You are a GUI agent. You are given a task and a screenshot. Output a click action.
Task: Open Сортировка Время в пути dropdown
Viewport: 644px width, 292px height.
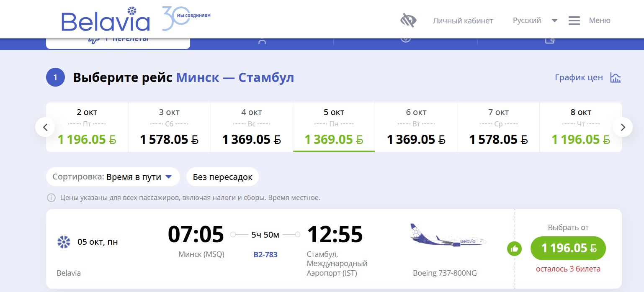[x=113, y=177]
